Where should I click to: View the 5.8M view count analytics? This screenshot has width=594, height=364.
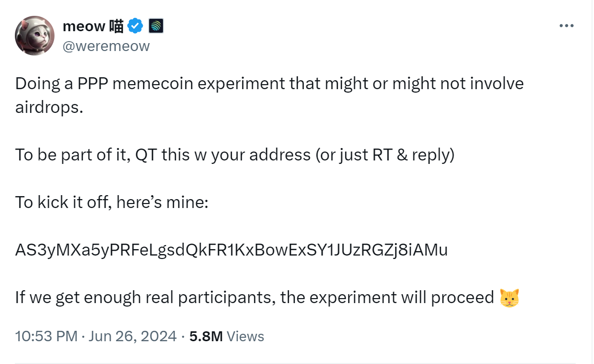coord(206,336)
